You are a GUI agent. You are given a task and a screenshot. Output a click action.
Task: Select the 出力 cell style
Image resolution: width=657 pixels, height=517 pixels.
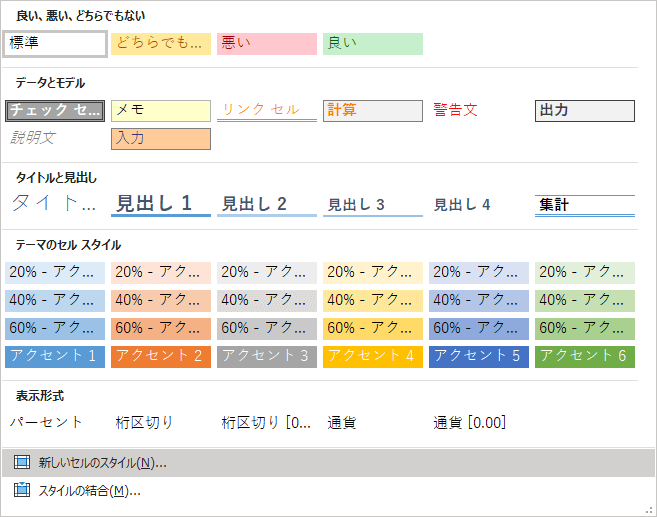pyautogui.click(x=584, y=110)
